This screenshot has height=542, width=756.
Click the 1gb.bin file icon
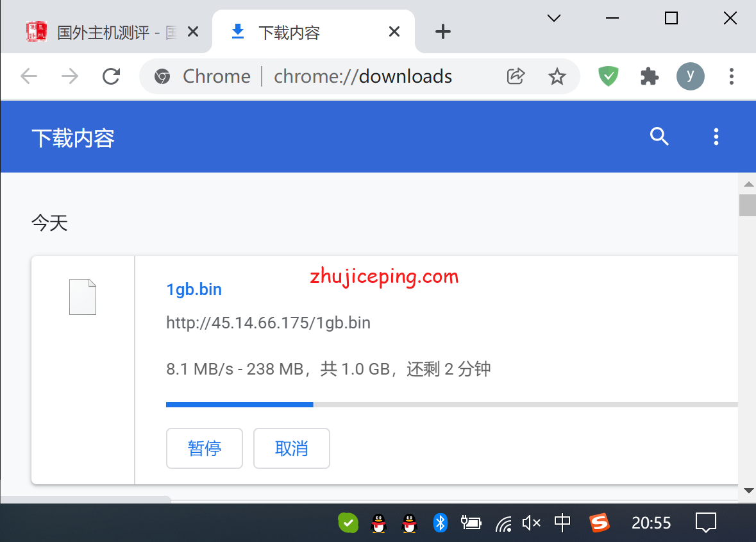tap(83, 297)
